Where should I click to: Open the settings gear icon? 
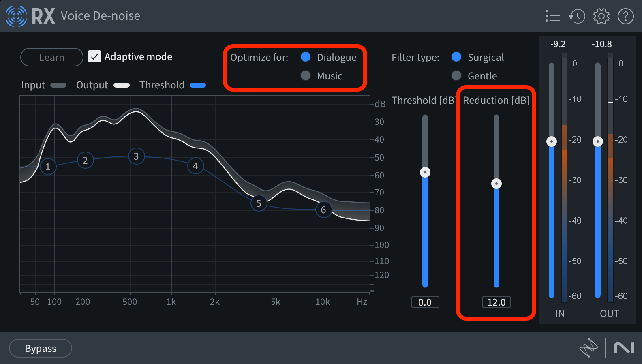pyautogui.click(x=601, y=16)
